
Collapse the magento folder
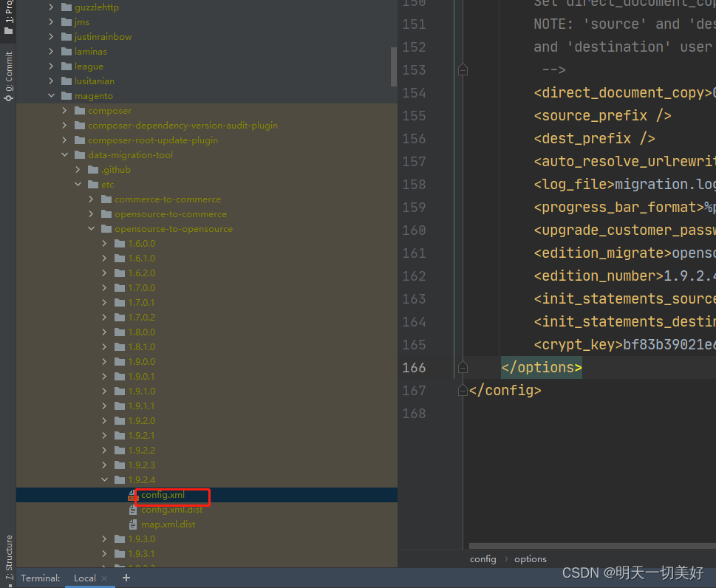tap(51, 96)
